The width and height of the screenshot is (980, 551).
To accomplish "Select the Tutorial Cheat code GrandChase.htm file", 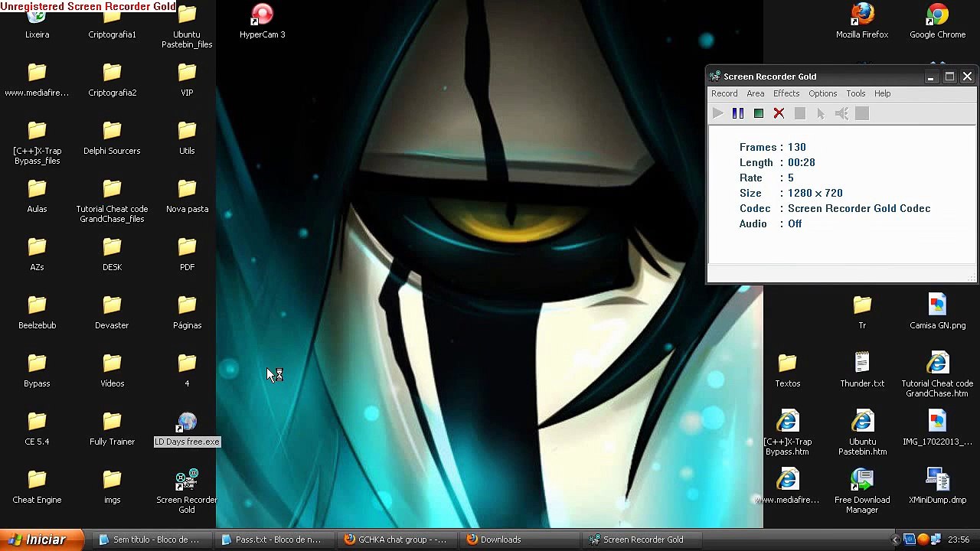I will 937,375.
